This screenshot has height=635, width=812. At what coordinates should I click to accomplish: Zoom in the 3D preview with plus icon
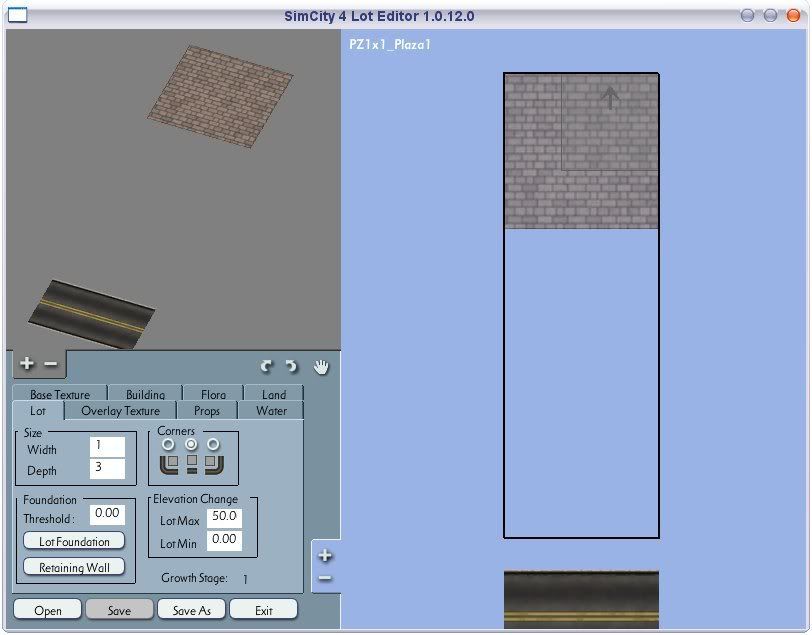click(27, 364)
